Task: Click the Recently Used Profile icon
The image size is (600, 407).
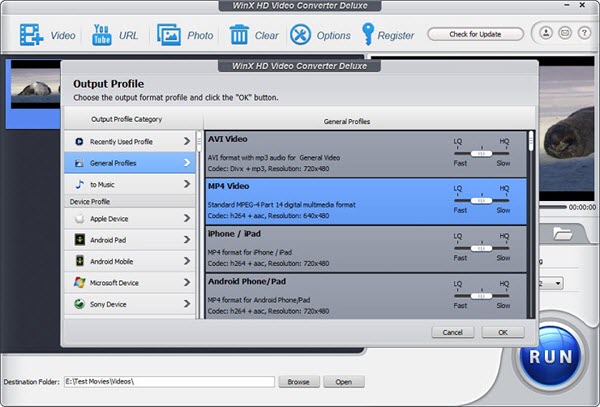Action: point(79,142)
